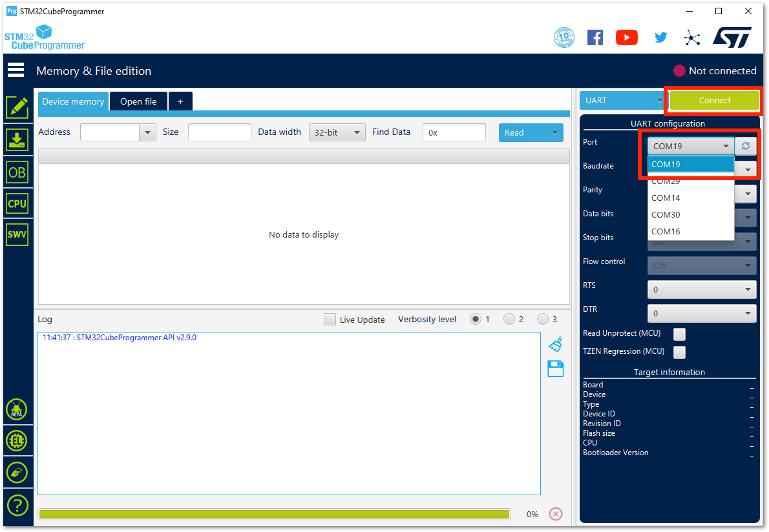The height and width of the screenshot is (532, 769).
Task: Open the ST Twitter page icon
Action: click(x=660, y=37)
